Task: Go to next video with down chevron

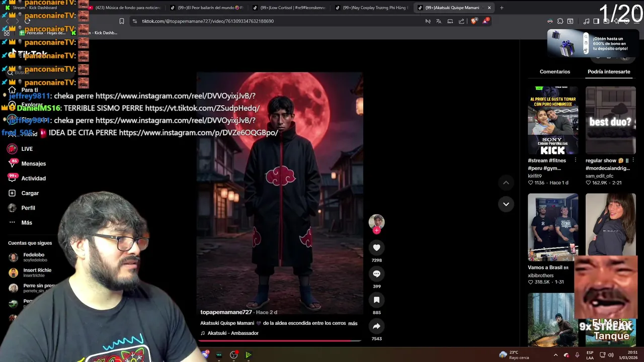Action: tap(506, 204)
